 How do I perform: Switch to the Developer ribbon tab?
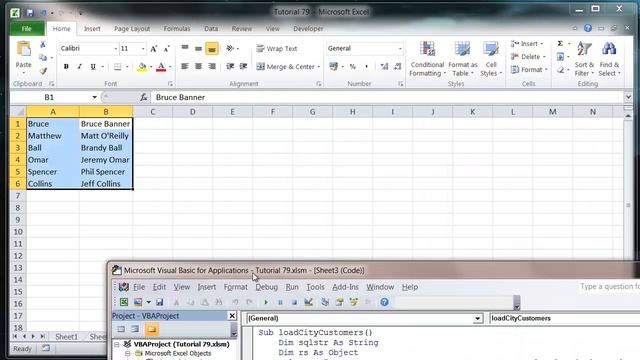[x=308, y=29]
